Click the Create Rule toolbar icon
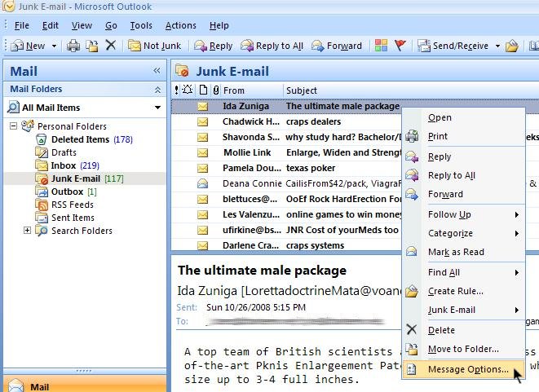The height and width of the screenshot is (392, 539). pyautogui.click(x=512, y=46)
